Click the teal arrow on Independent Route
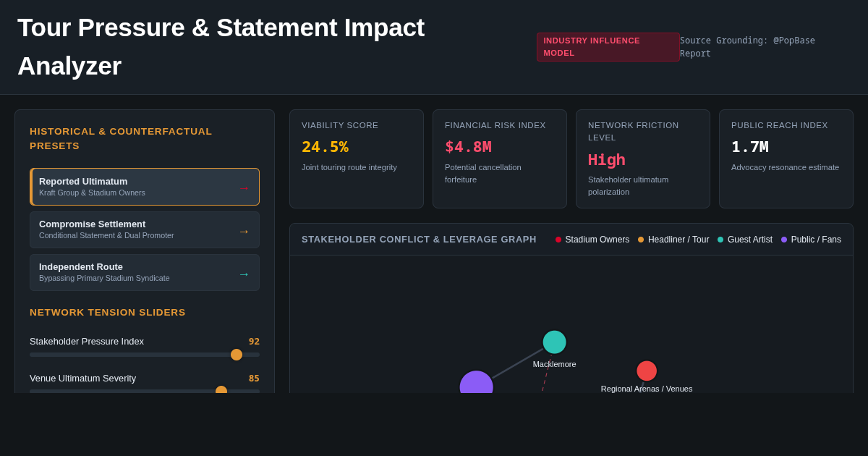 244,274
